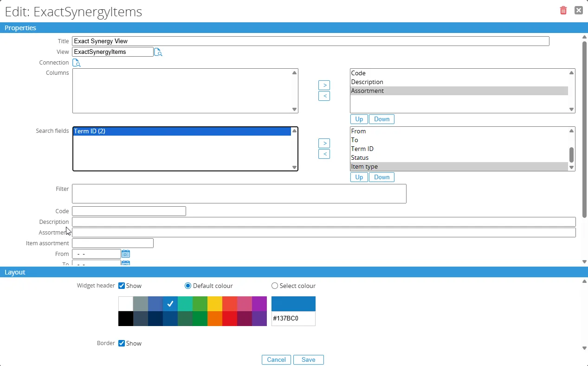Click the red trash delete icon
The height and width of the screenshot is (366, 588).
563,11
